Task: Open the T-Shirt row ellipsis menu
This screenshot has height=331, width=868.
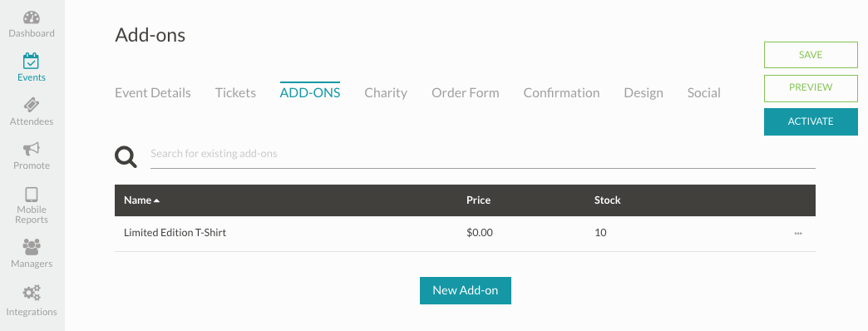Action: point(798,233)
